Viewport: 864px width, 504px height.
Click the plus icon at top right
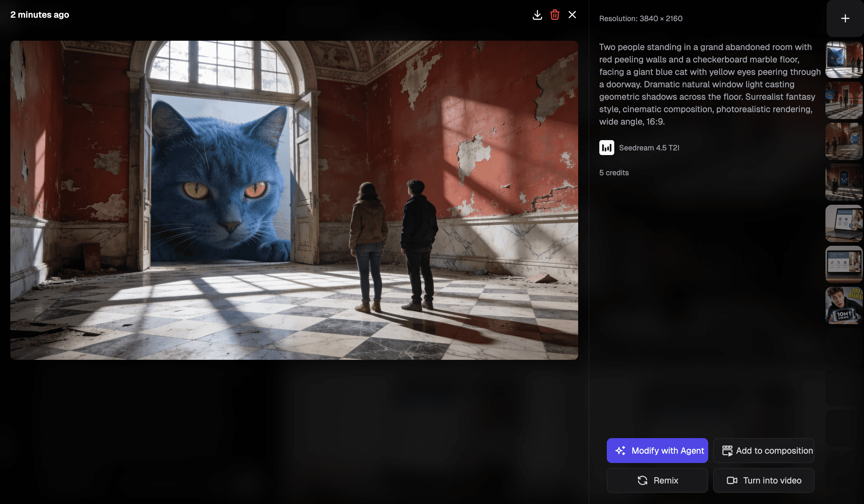click(x=845, y=19)
